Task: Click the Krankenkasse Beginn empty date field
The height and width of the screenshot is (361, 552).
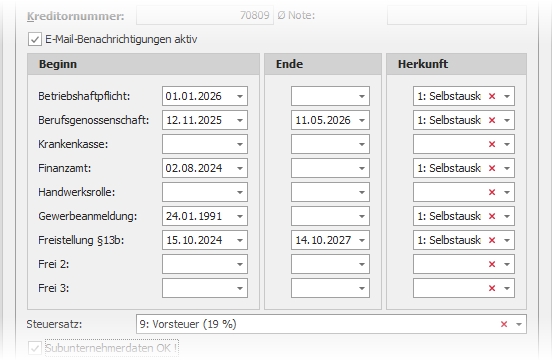Action: pos(205,144)
